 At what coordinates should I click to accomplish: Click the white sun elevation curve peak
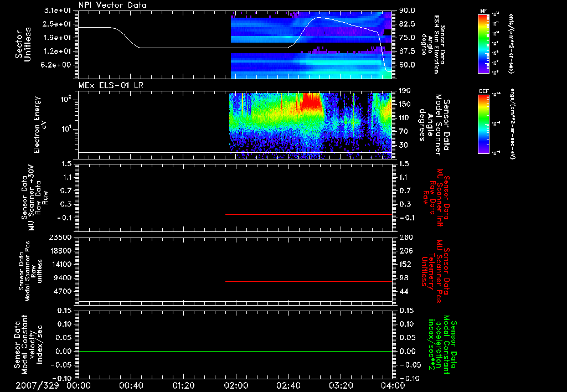coord(318,17)
